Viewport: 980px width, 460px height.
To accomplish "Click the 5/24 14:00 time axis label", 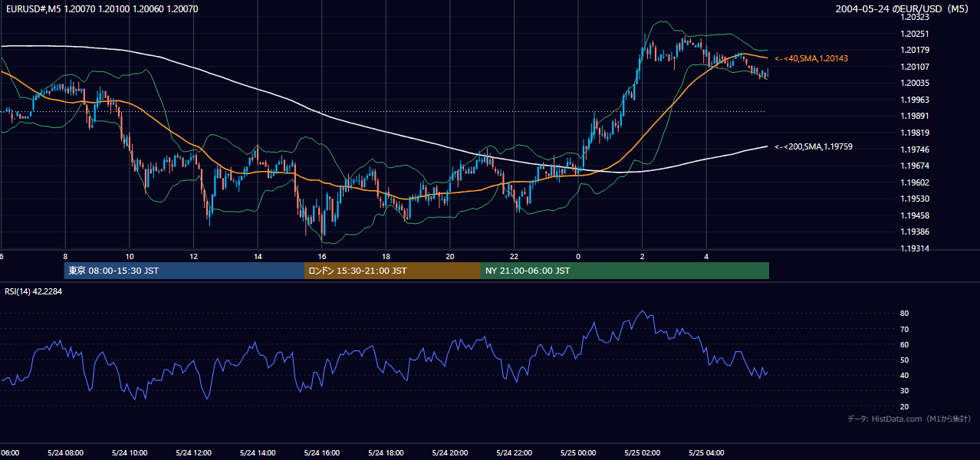I will click(x=257, y=452).
